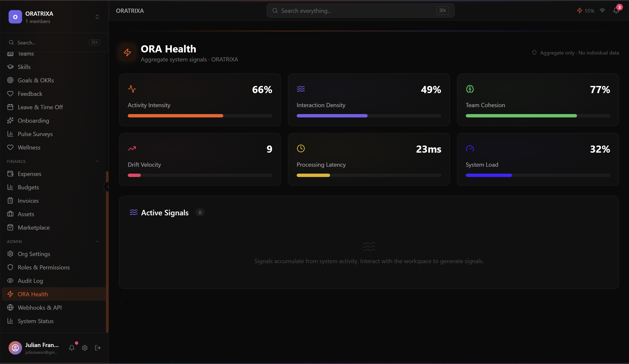Click the Active Signals heading

point(165,213)
